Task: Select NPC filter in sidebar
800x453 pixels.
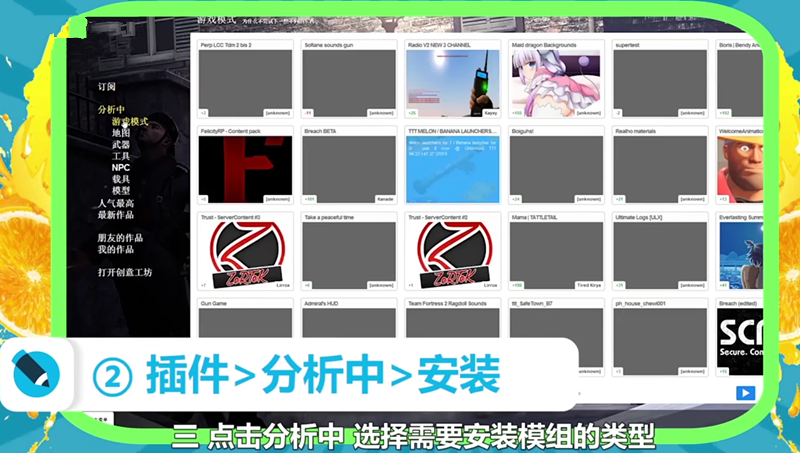Action: tap(121, 168)
